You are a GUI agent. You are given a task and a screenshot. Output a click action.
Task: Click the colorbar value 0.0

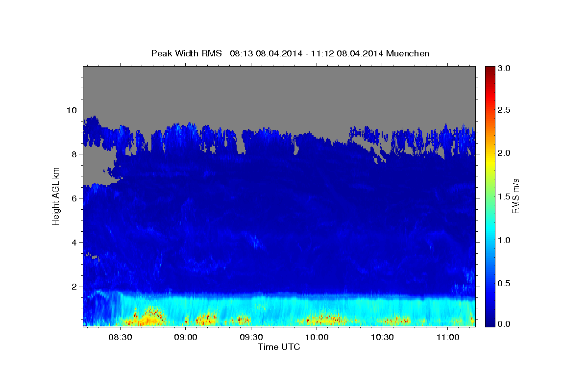504,324
